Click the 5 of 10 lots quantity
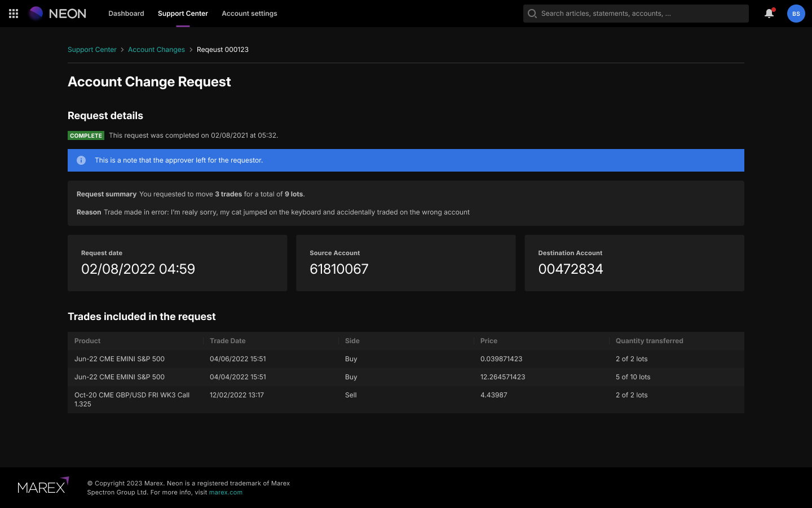Viewport: 812px width, 508px height. [x=633, y=377]
